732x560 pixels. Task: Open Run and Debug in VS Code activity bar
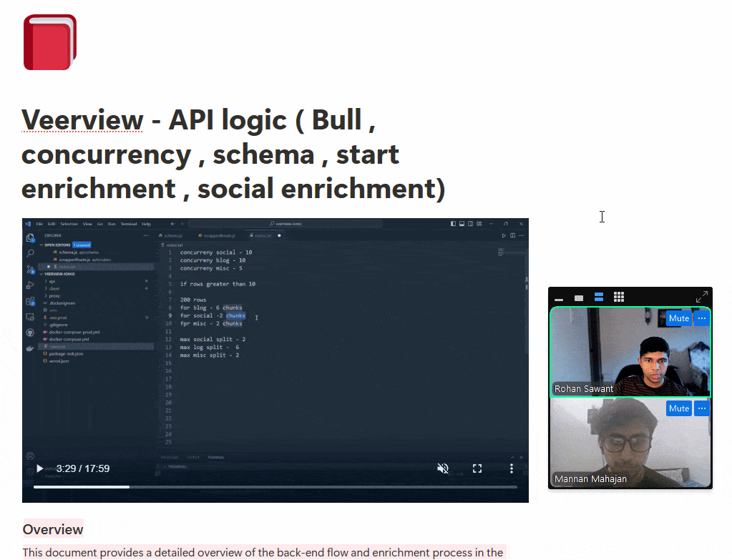point(30,285)
